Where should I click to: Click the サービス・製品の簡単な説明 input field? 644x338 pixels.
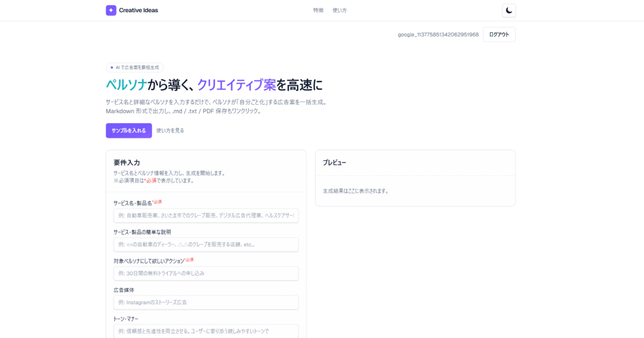[x=206, y=244]
